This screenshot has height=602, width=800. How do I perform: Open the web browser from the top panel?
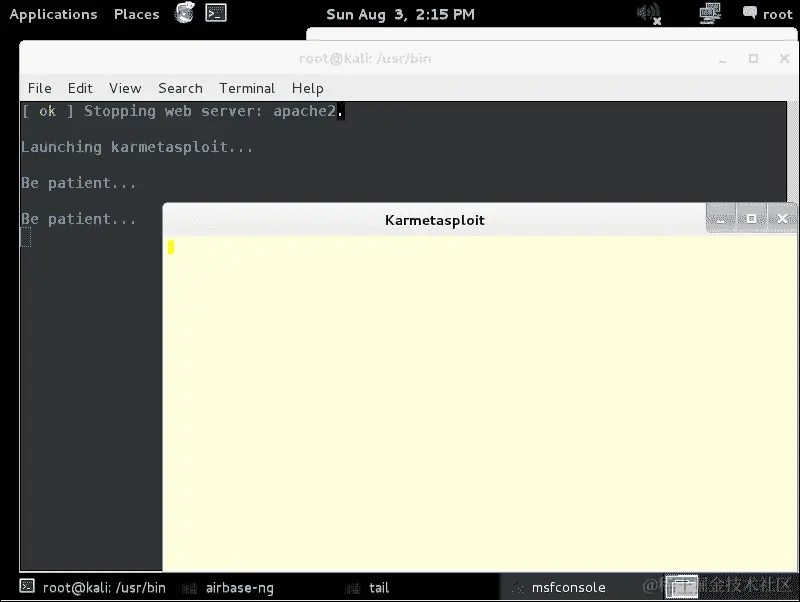coord(184,14)
